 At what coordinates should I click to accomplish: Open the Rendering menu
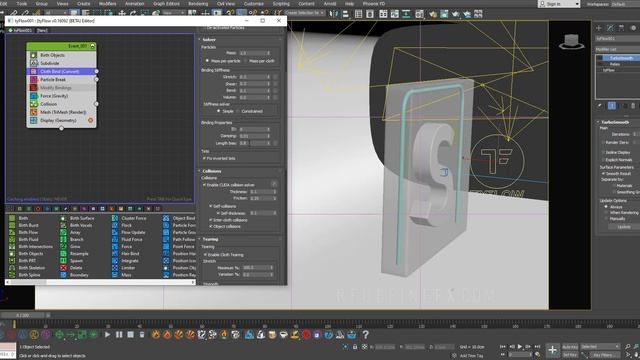tap(198, 4)
